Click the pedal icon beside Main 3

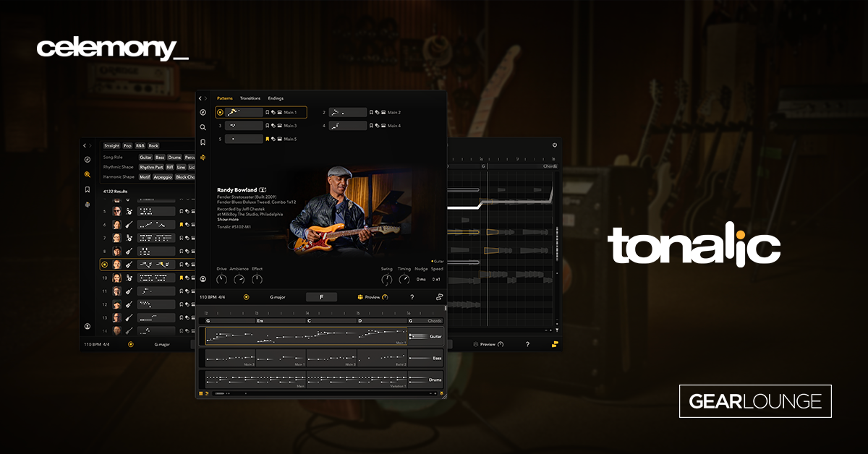click(x=280, y=126)
